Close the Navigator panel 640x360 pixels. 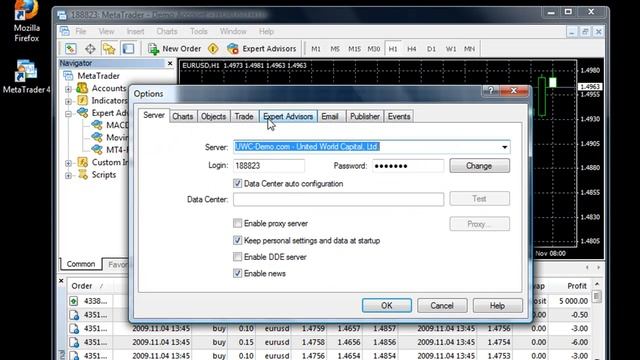(x=170, y=63)
